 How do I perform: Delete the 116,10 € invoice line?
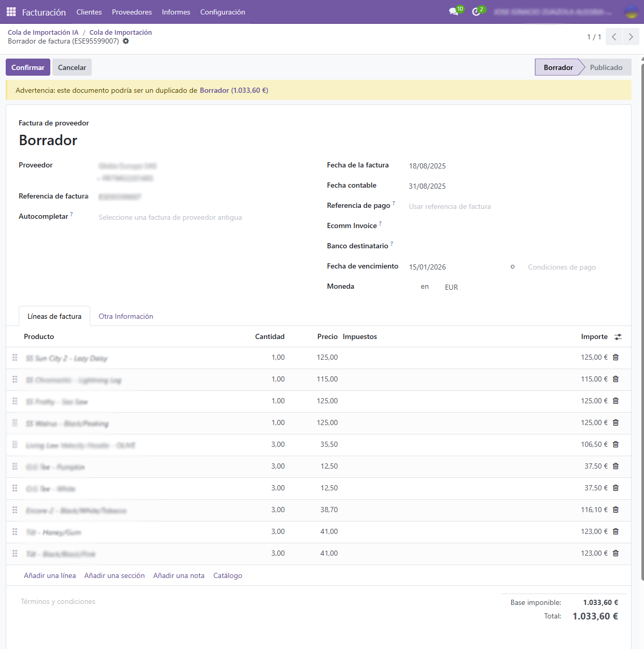[x=616, y=510]
